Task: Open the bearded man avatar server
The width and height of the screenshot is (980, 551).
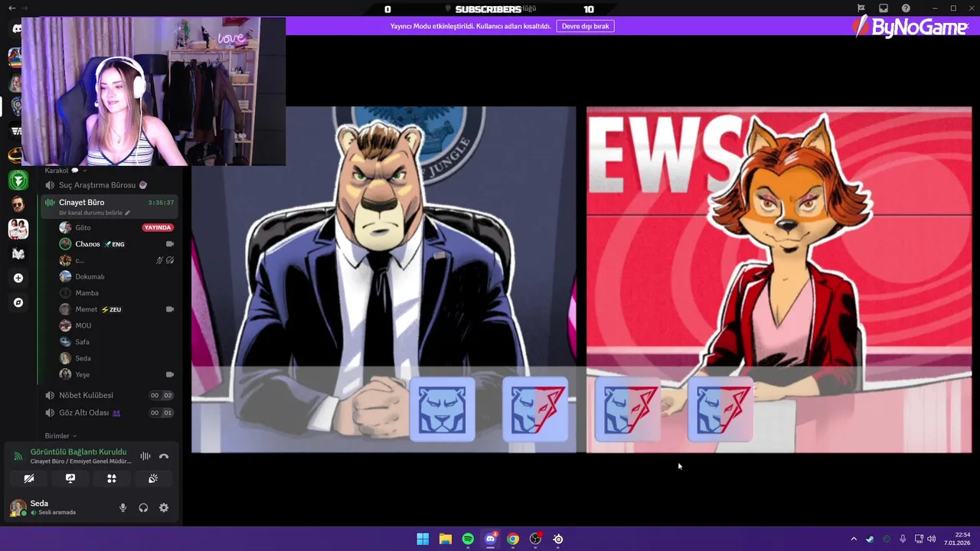Action: pyautogui.click(x=18, y=204)
